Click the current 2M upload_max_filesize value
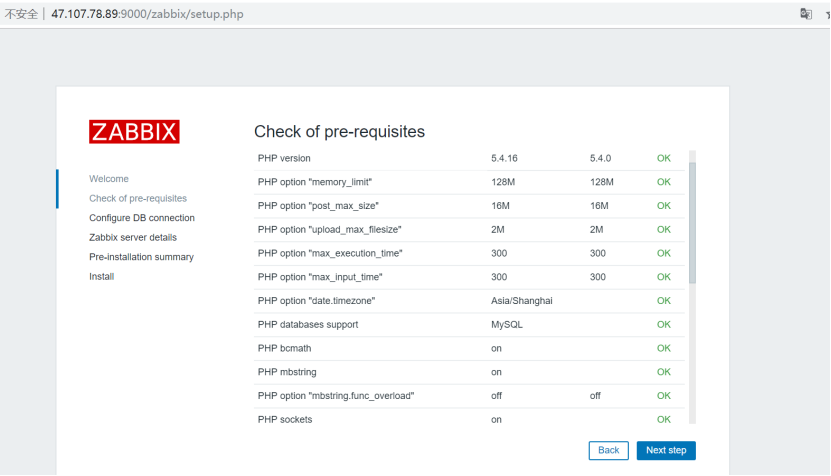 coord(498,230)
